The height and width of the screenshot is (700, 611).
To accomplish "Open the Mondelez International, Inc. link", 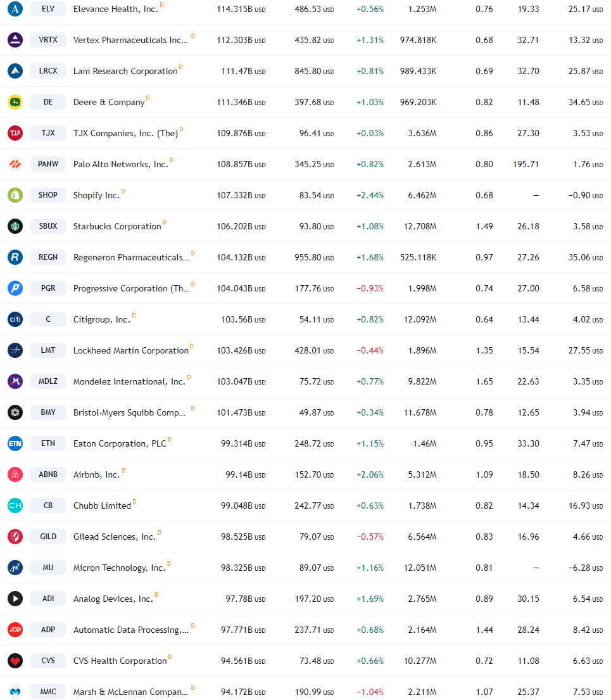I will click(129, 382).
